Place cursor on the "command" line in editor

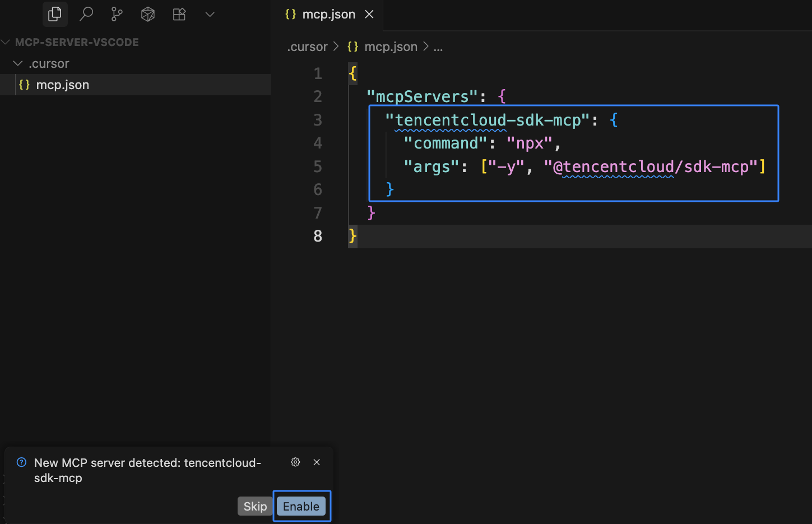point(482,143)
